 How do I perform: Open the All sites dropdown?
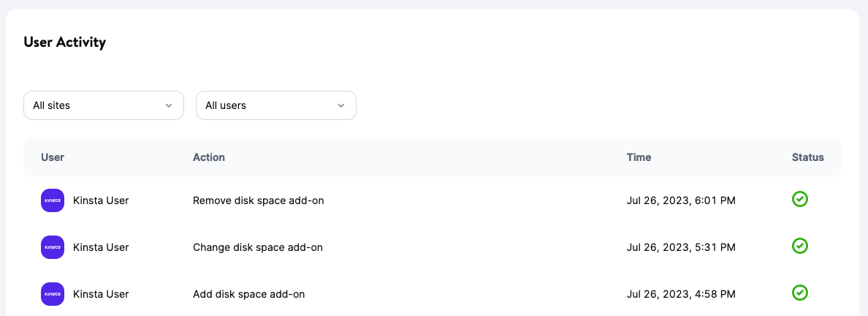pos(103,105)
